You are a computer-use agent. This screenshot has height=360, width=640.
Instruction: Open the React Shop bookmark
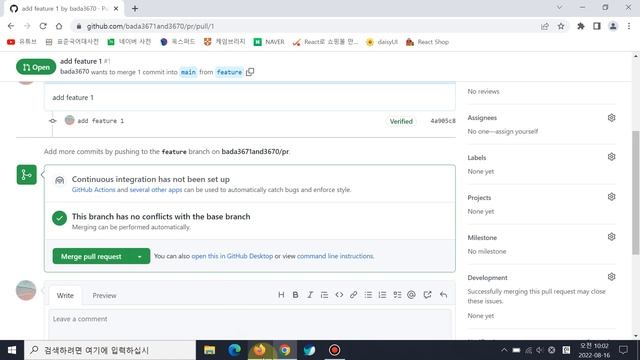427,42
